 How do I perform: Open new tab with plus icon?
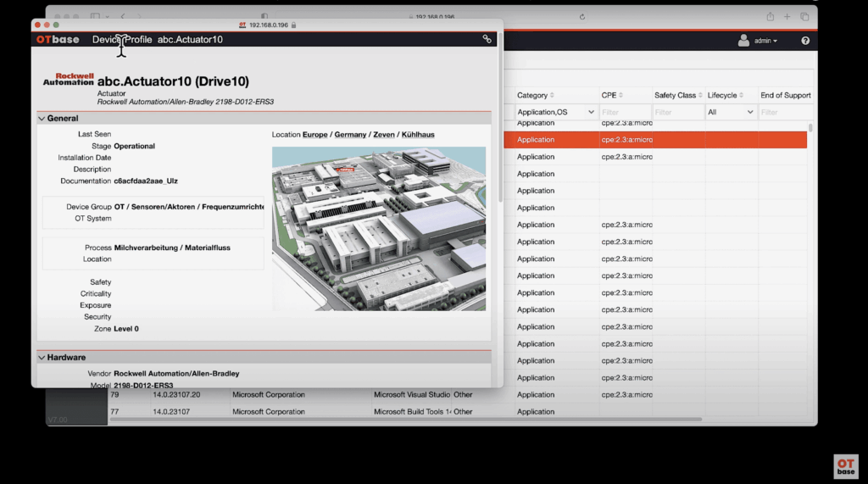(787, 17)
